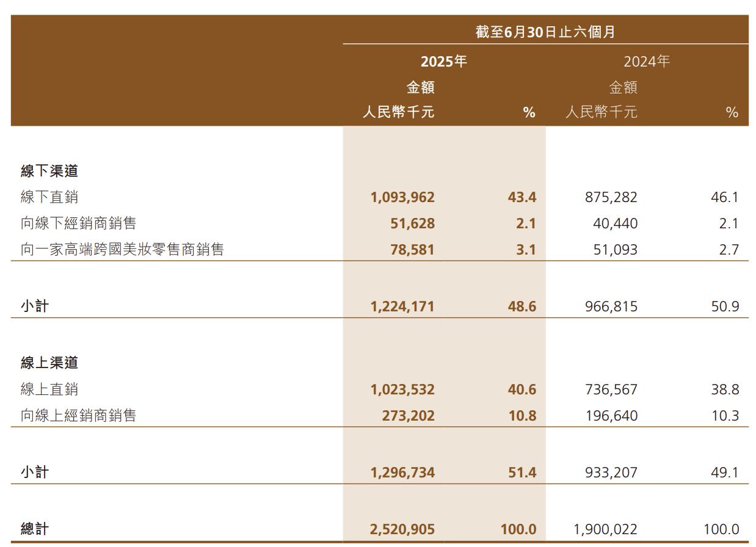Select the percentage 51.4
The image size is (756, 547).
(522, 472)
